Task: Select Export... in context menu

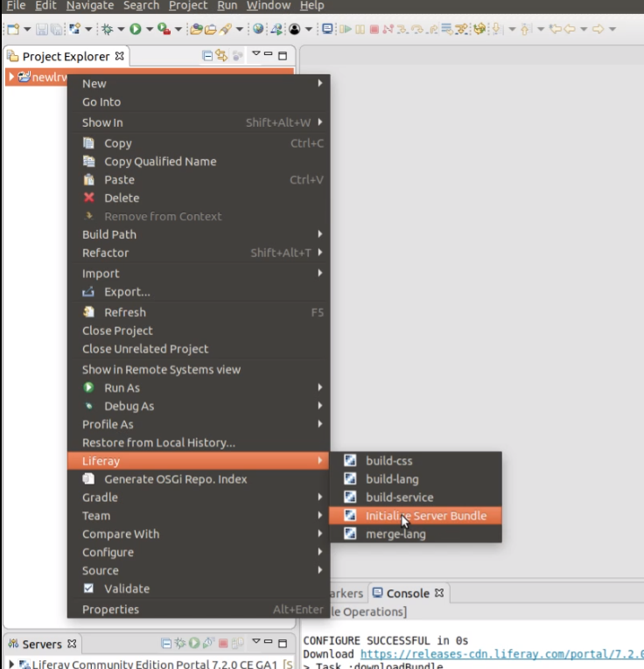Action: click(199, 291)
